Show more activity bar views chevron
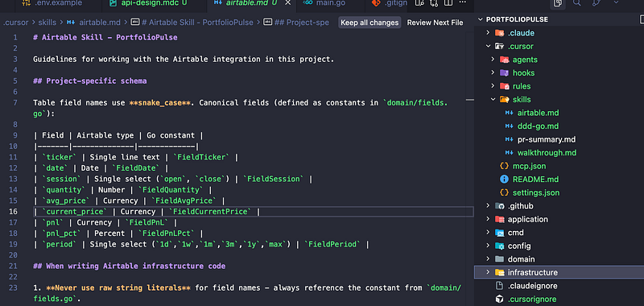 click(616, 2)
